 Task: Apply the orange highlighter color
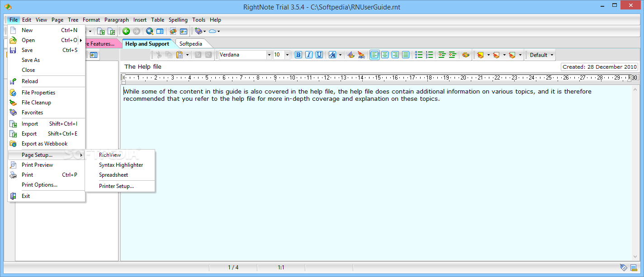[x=496, y=55]
